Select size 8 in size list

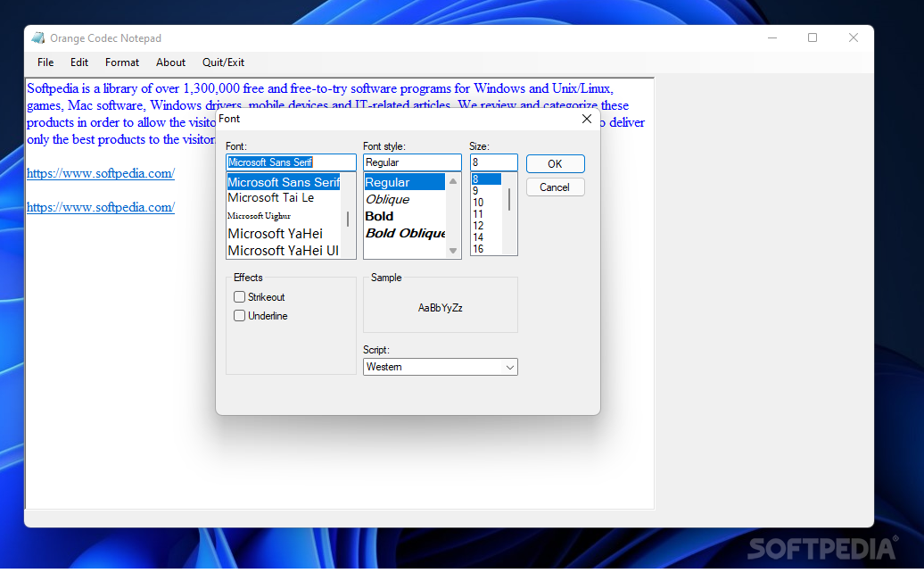(x=486, y=179)
